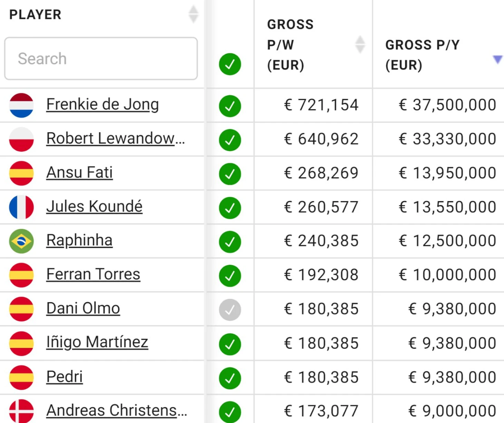
Task: Open Jules Koundé player link
Action: (94, 207)
